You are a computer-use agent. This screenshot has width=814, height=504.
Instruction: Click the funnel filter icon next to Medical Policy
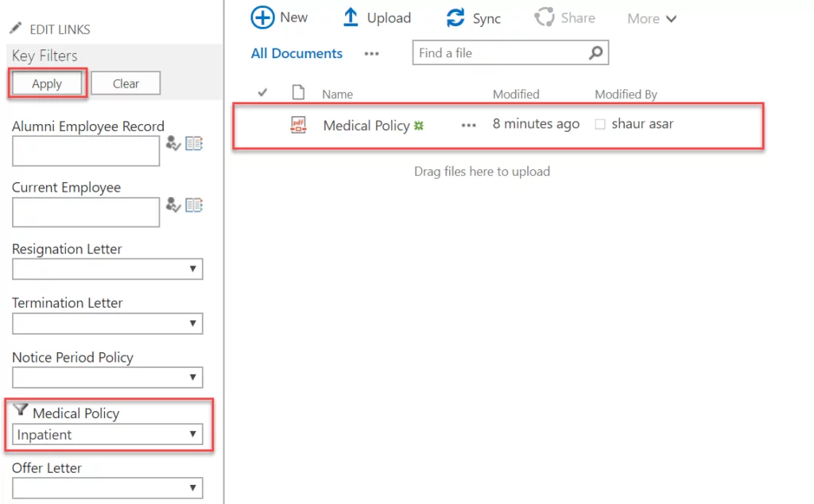(20, 409)
